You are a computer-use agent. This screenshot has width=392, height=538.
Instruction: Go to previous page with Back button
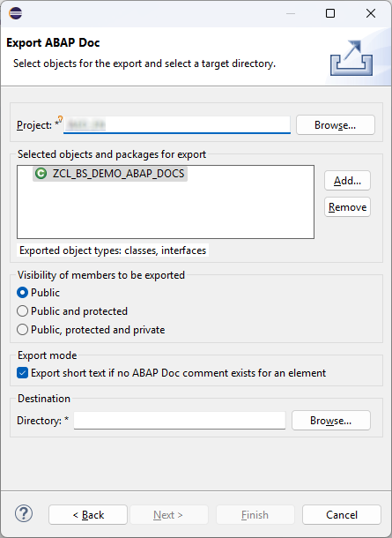click(88, 515)
